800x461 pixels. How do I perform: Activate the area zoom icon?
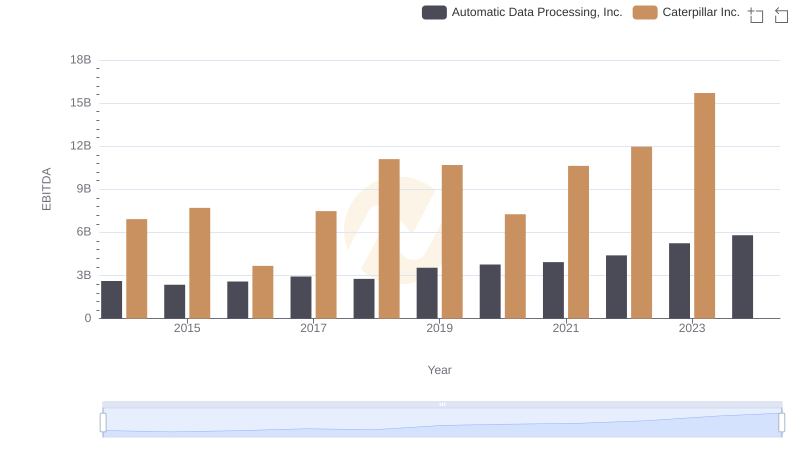[756, 15]
